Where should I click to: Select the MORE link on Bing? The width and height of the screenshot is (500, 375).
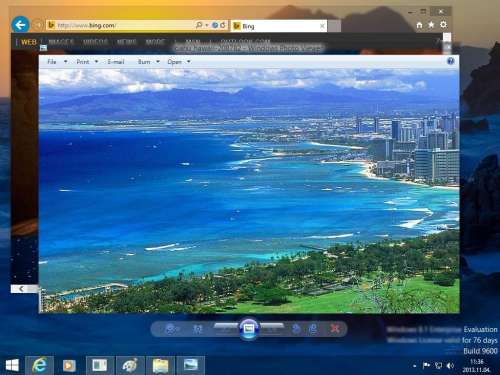155,42
